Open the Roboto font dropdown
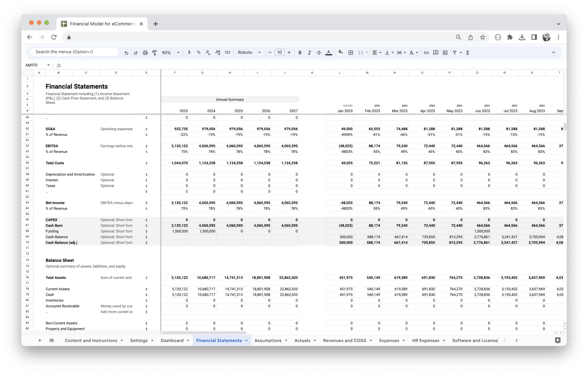This screenshot has width=588, height=374. [x=249, y=52]
